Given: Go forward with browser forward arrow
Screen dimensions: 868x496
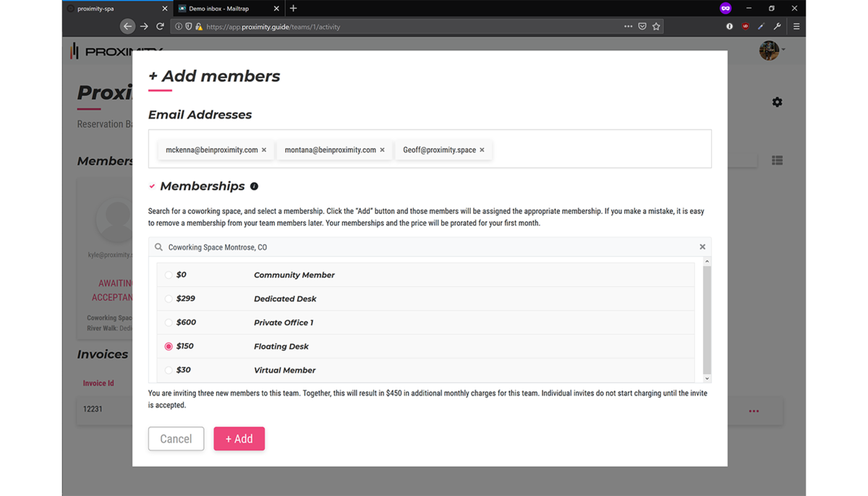Looking at the screenshot, I should (x=144, y=27).
